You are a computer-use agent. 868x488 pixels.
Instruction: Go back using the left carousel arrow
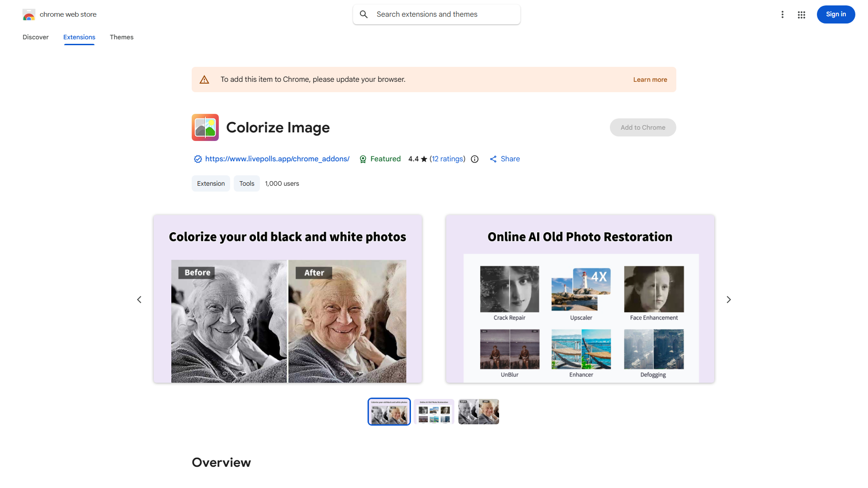point(139,299)
